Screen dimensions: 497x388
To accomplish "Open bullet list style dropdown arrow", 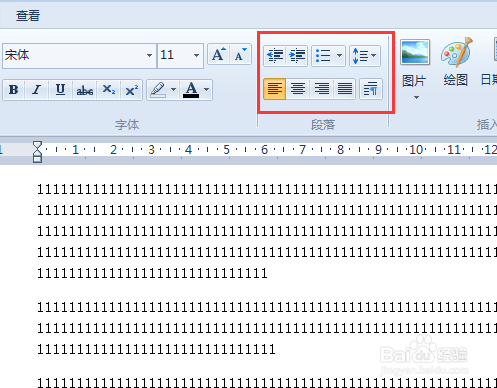I will point(339,55).
